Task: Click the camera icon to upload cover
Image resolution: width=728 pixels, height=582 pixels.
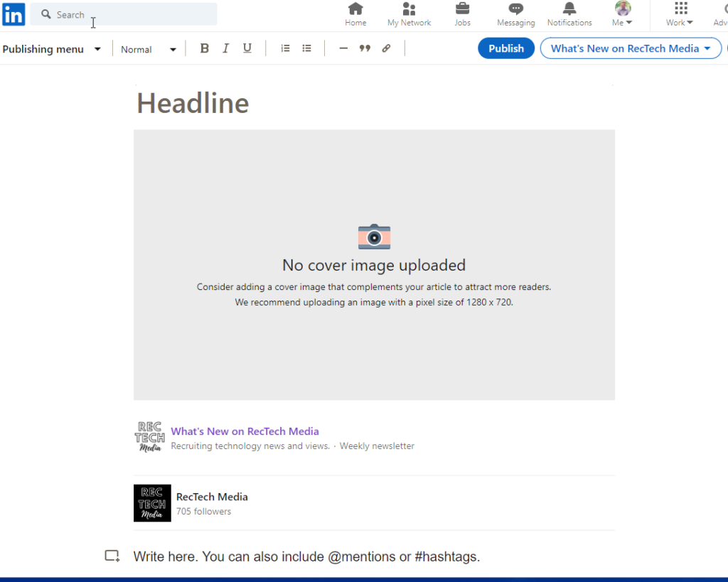Action: (374, 237)
